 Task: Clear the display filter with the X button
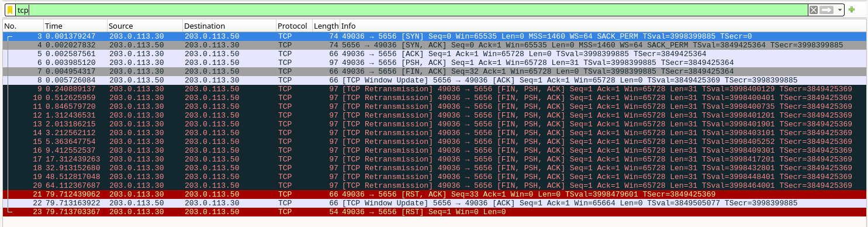tap(814, 10)
